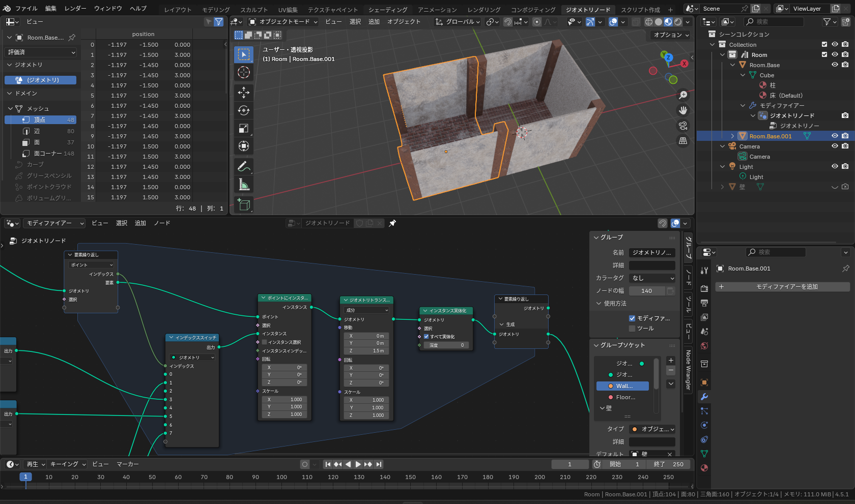Open the オブジェクトモード dropdown
The width and height of the screenshot is (855, 504).
point(283,22)
